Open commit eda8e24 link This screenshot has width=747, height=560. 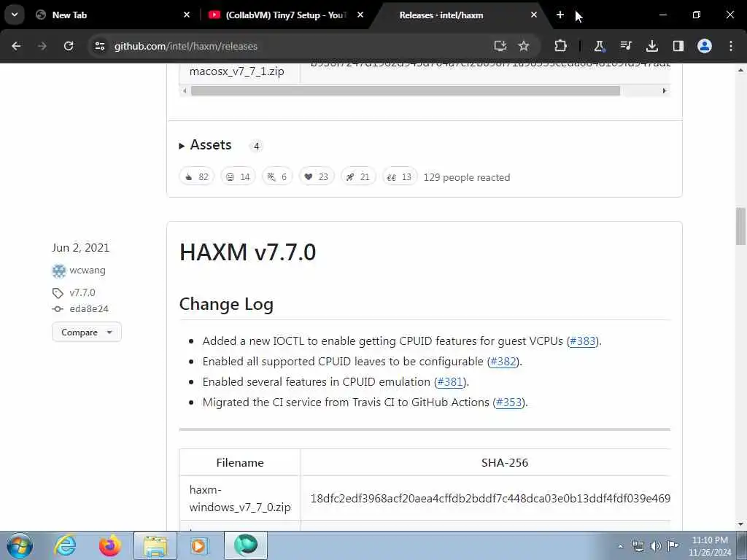point(89,308)
